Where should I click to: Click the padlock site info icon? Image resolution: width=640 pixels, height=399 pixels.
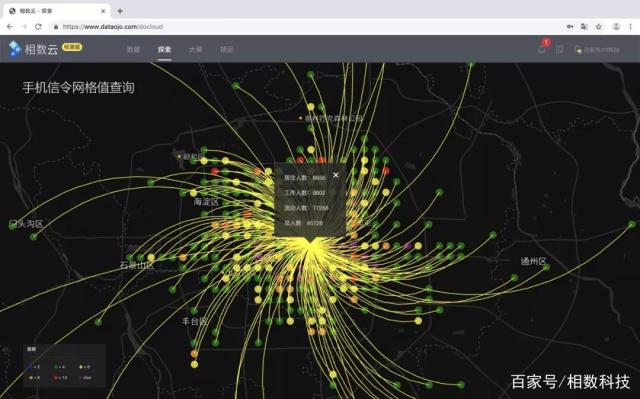point(56,27)
